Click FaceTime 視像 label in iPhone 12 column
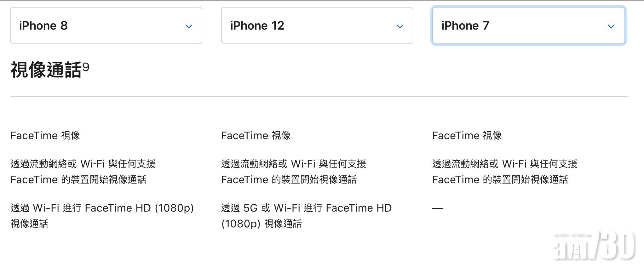644x267 pixels. pos(256,136)
